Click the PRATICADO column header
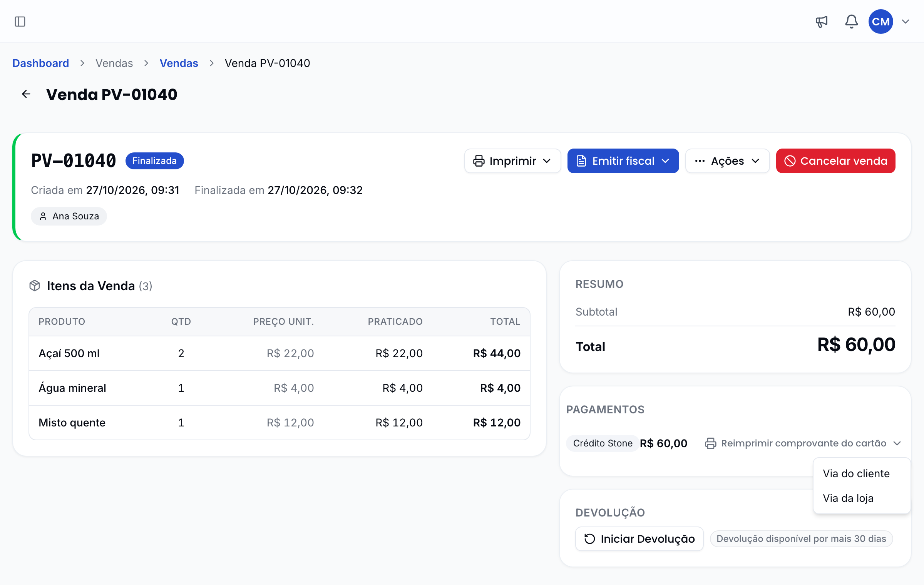This screenshot has height=585, width=924. [395, 322]
